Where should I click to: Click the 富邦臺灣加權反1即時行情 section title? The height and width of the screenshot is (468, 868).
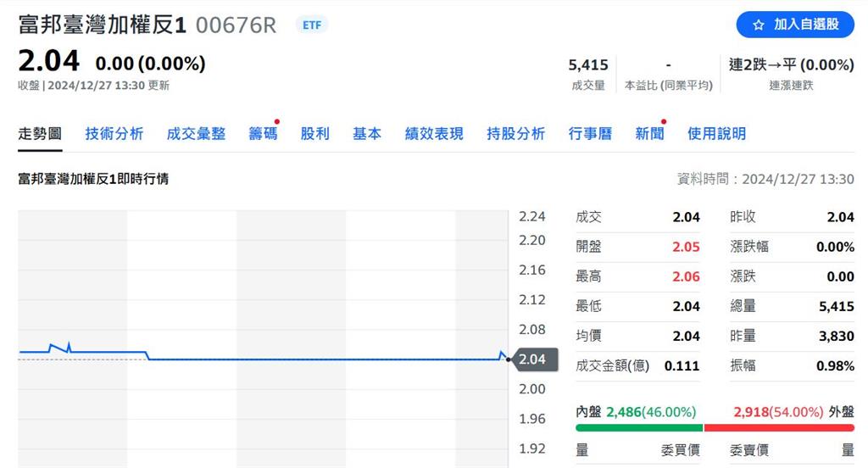coord(93,179)
